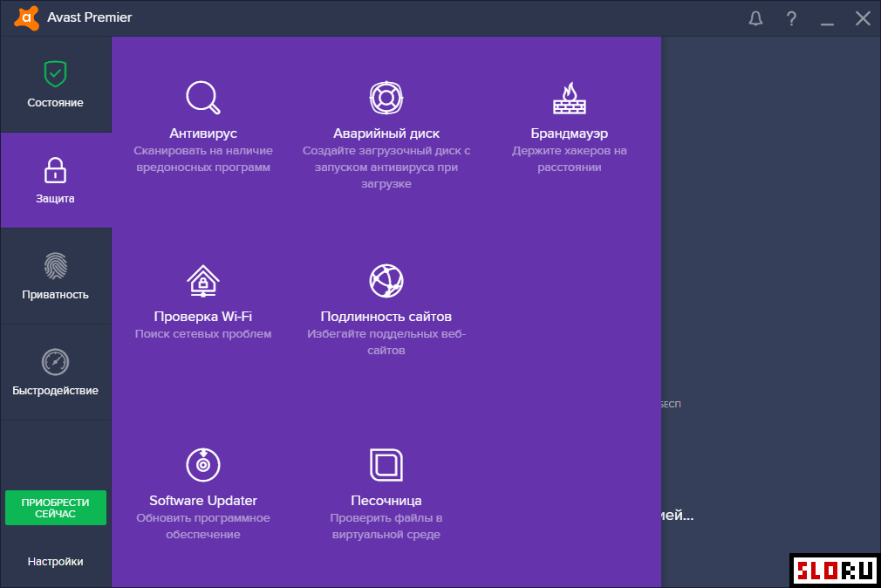Open the Подлинность сайтов title

point(386,317)
